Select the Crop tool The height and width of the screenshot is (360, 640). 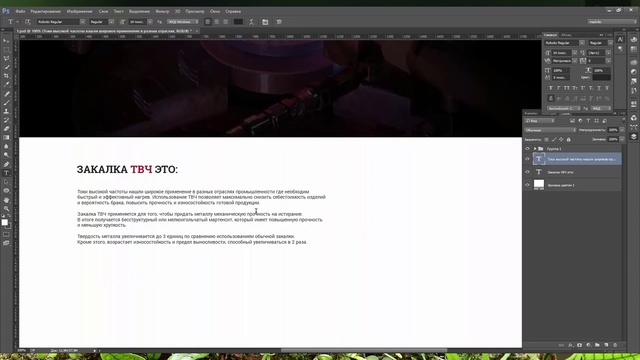[6, 76]
